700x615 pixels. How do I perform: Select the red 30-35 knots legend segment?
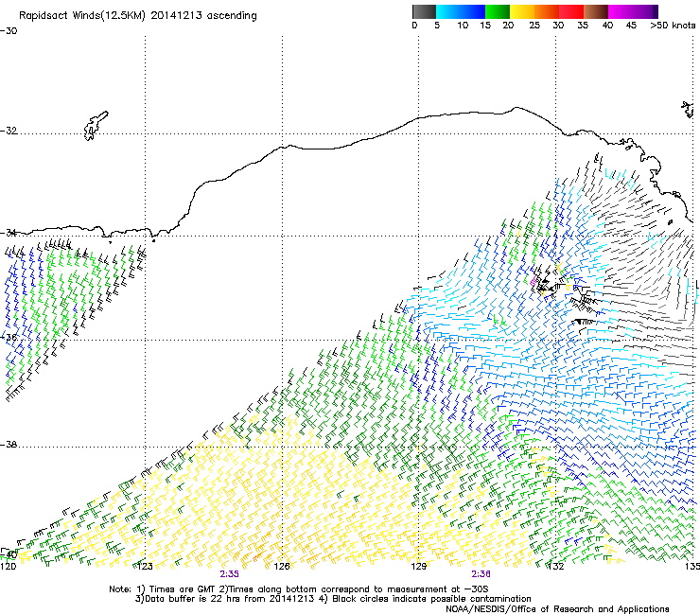click(x=571, y=11)
